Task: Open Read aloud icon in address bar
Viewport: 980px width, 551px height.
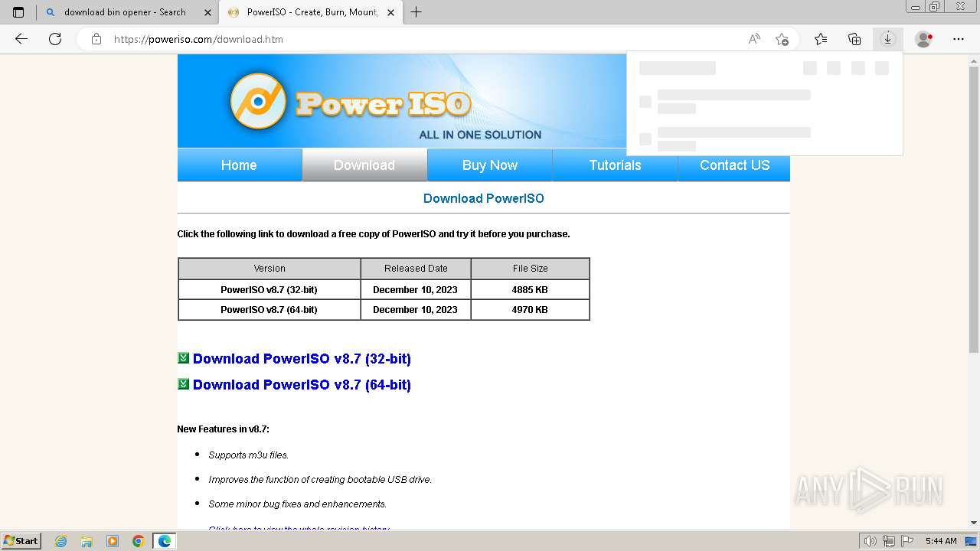Action: [754, 39]
